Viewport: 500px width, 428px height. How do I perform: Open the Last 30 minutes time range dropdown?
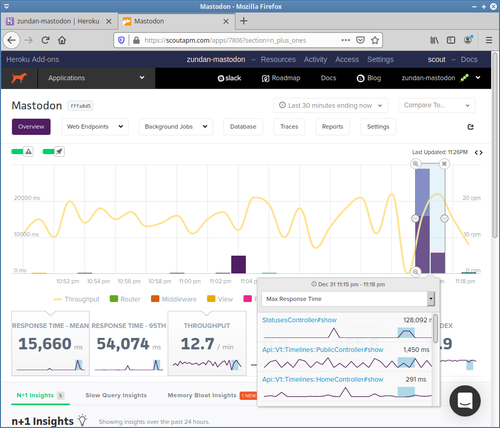pos(330,105)
